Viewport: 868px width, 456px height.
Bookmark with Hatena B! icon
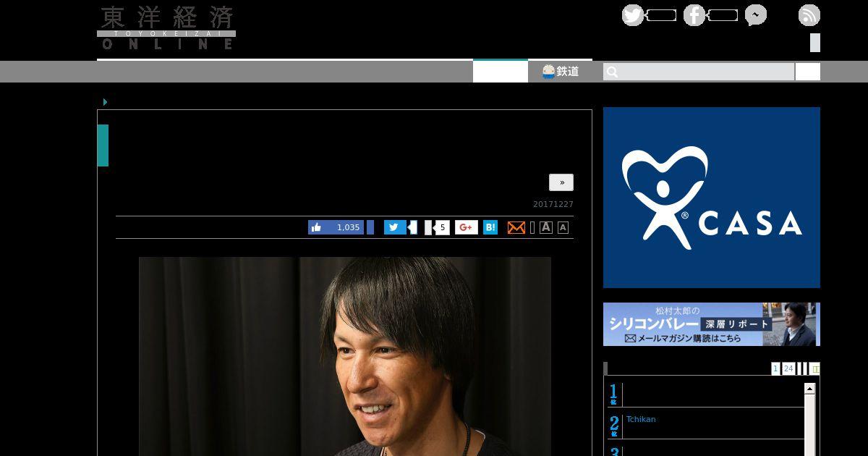click(x=490, y=227)
